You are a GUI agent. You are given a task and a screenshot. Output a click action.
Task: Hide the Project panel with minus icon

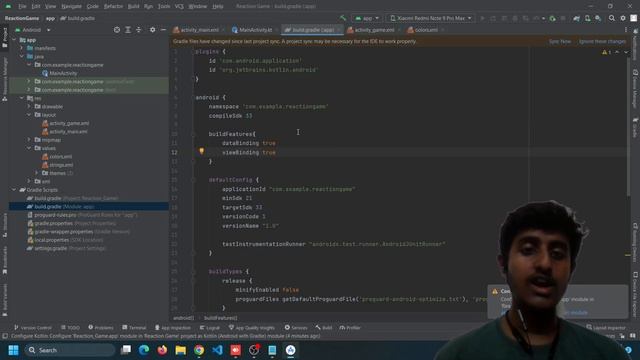point(163,30)
